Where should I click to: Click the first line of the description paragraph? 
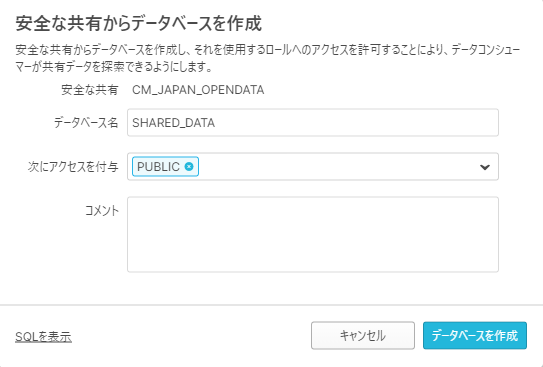pyautogui.click(x=268, y=50)
